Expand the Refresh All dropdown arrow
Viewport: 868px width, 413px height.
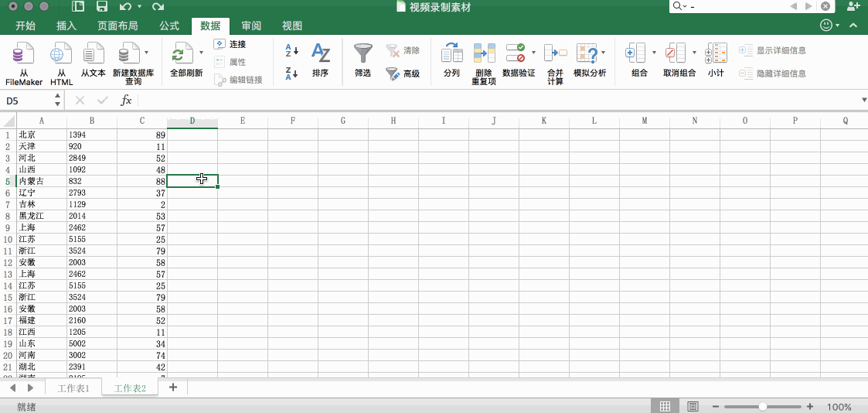pos(202,53)
